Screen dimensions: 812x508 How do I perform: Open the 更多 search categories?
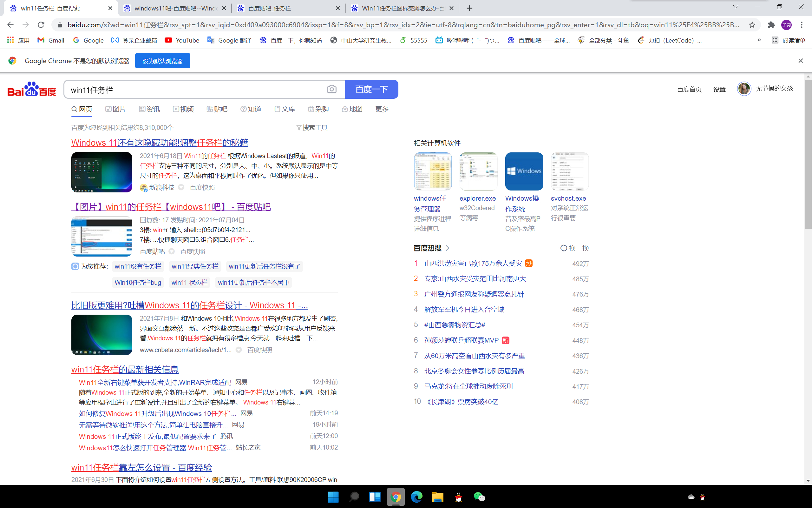(382, 109)
